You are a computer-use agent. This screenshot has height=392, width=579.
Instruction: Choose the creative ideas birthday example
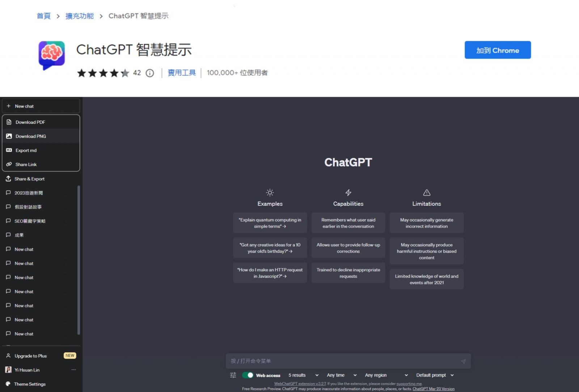click(x=270, y=248)
